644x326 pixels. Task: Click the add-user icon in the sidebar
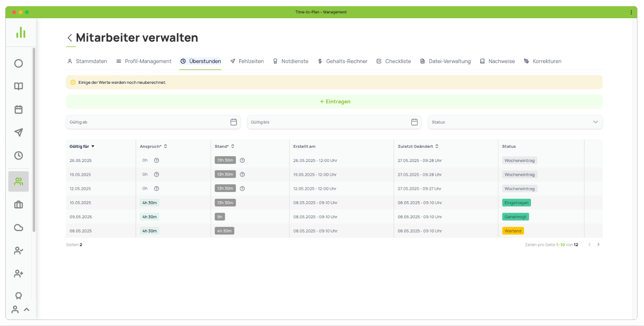tap(19, 274)
